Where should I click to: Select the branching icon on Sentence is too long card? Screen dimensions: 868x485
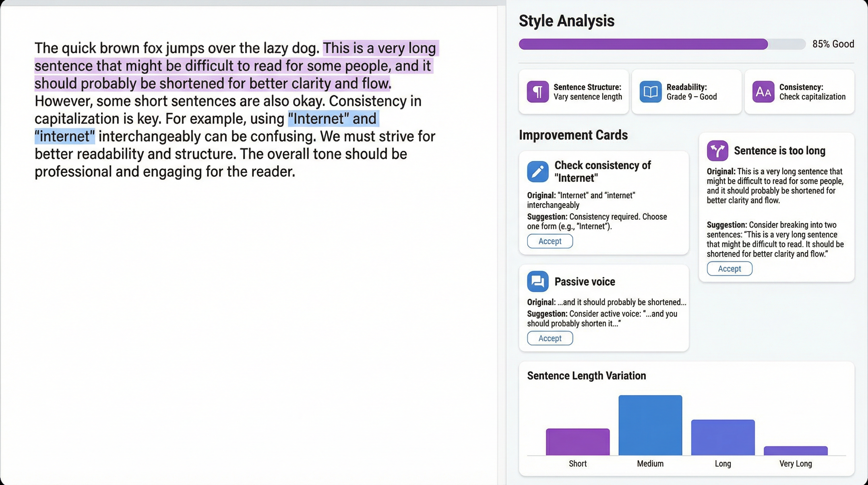coord(718,150)
